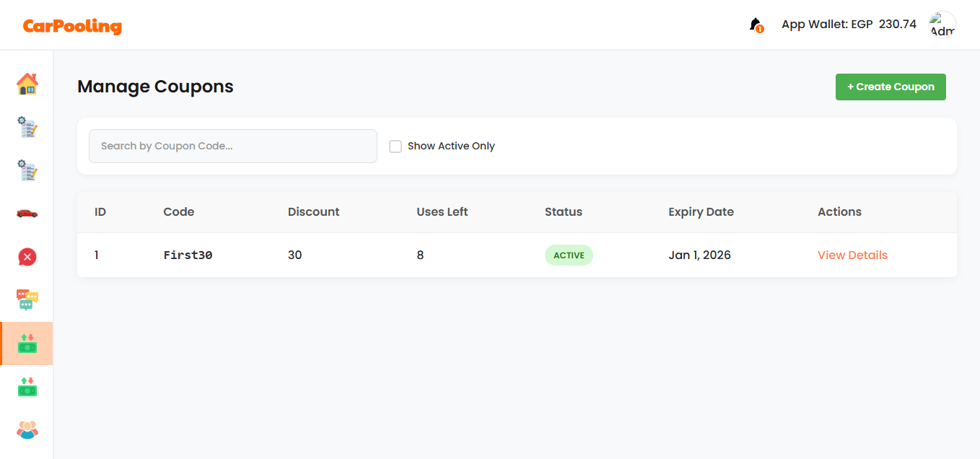Open the home dashboard house icon

[27, 84]
